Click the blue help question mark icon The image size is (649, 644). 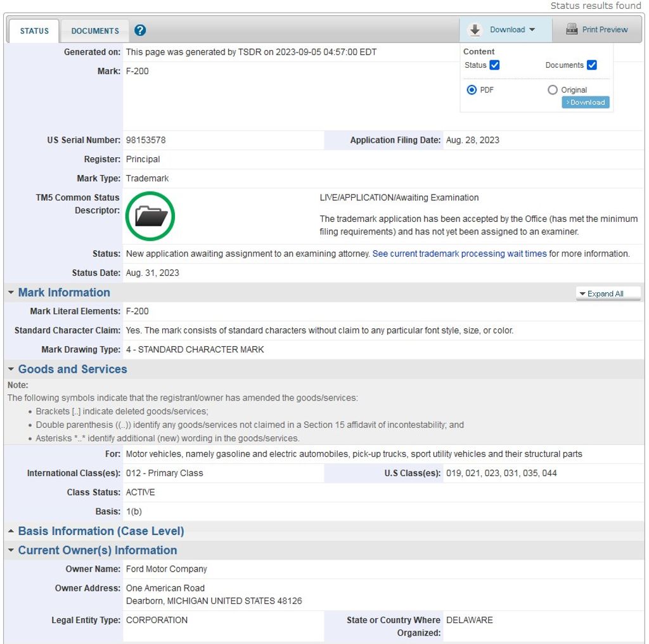point(141,30)
